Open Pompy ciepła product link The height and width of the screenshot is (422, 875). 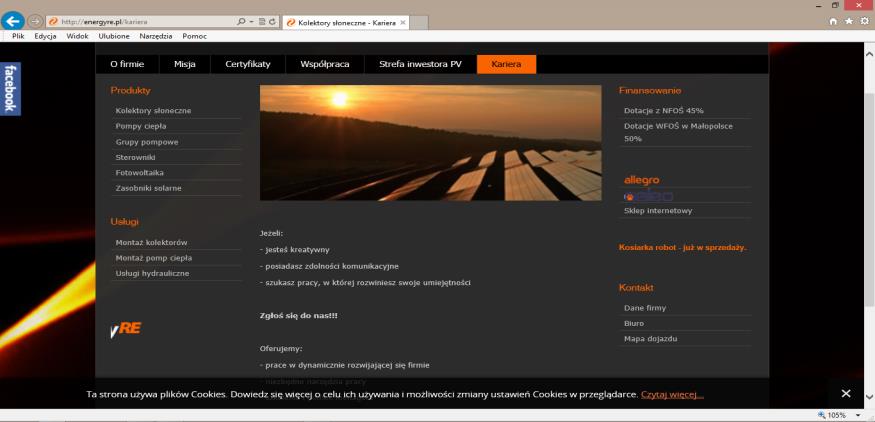pos(141,126)
